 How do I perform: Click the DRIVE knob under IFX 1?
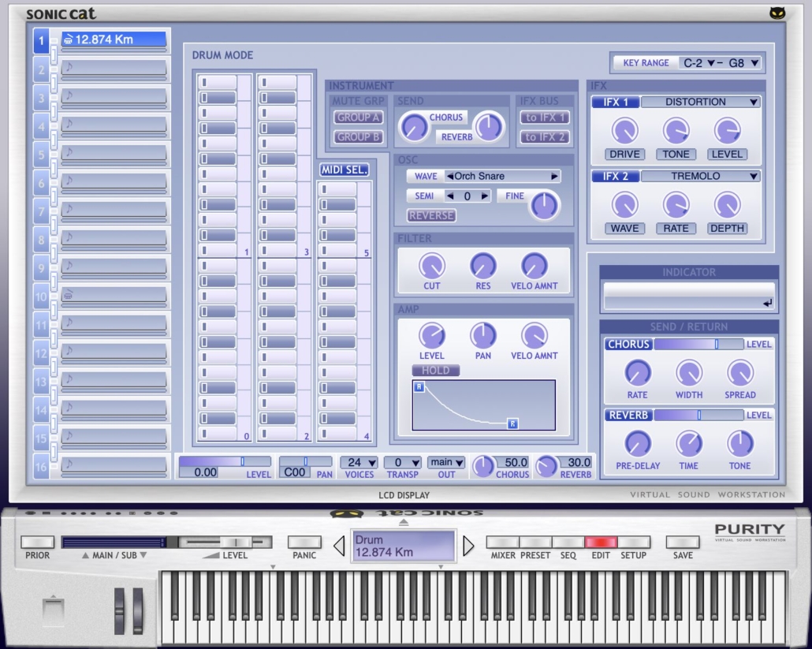click(624, 132)
